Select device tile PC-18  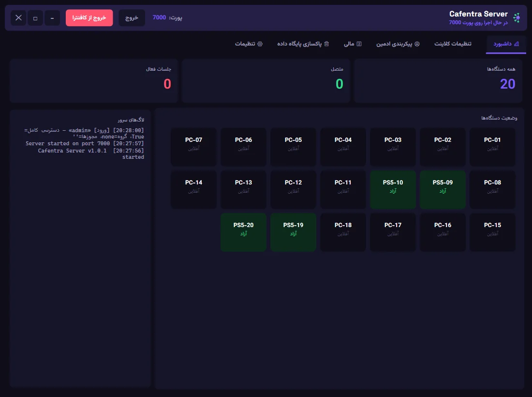click(343, 232)
